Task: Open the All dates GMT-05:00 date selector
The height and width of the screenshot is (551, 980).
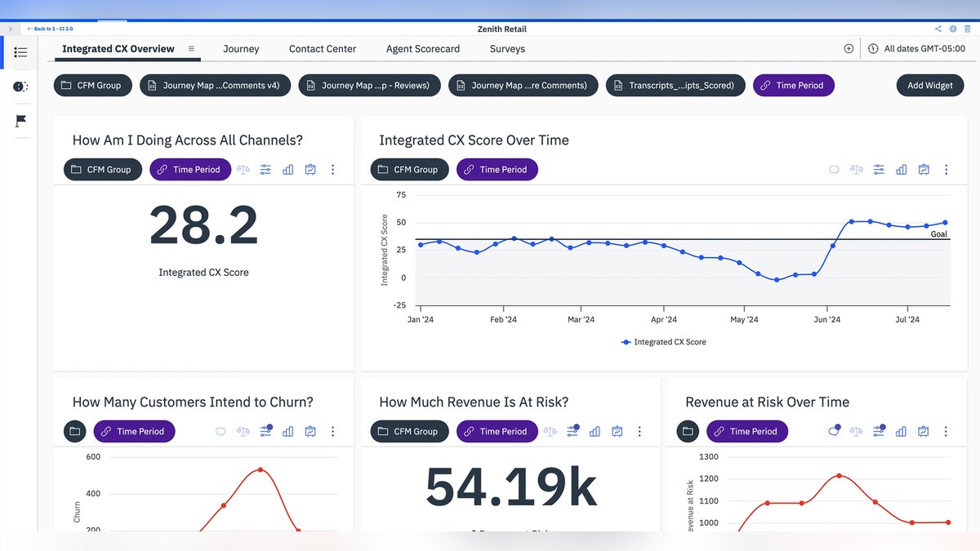Action: tap(916, 49)
